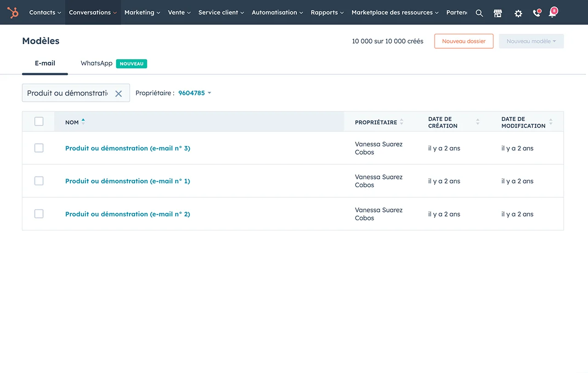Select checkbox for e-mail n° 2 template
The width and height of the screenshot is (588, 373).
click(x=39, y=214)
